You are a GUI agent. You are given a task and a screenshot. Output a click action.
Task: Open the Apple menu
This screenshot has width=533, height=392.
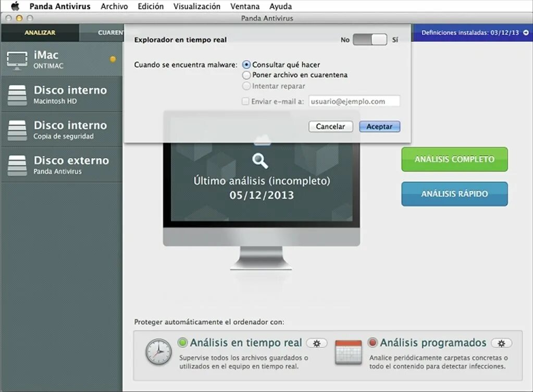[x=15, y=6]
